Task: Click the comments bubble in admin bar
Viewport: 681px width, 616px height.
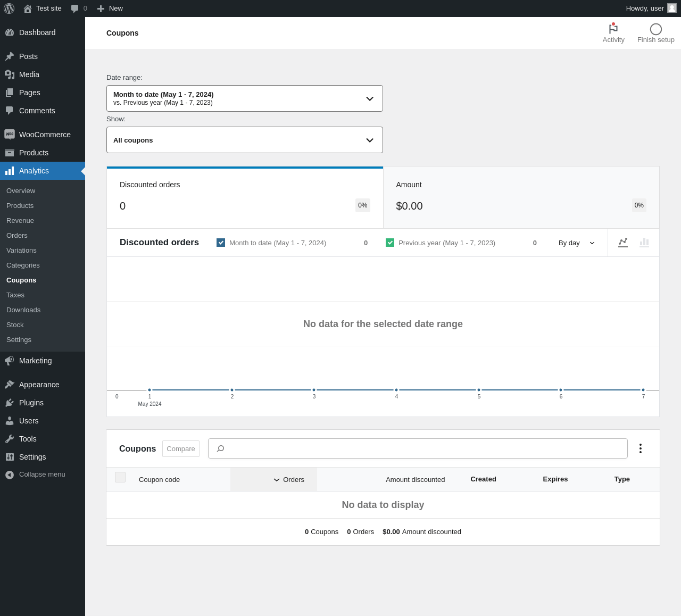Action: 75,9
